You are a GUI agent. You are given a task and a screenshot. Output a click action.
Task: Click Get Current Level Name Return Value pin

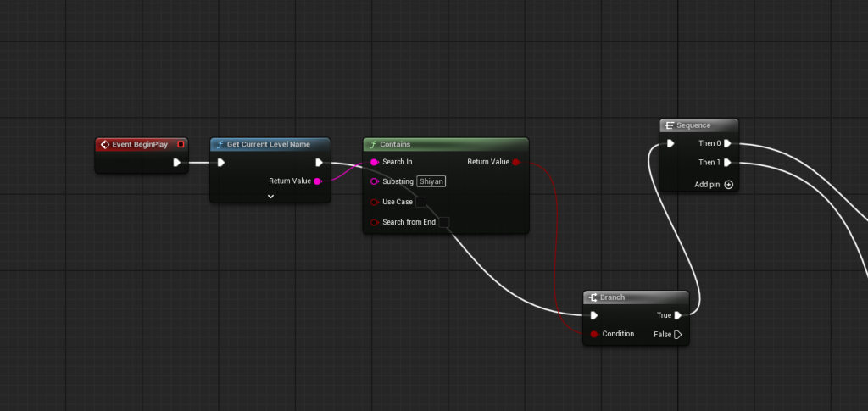point(318,181)
